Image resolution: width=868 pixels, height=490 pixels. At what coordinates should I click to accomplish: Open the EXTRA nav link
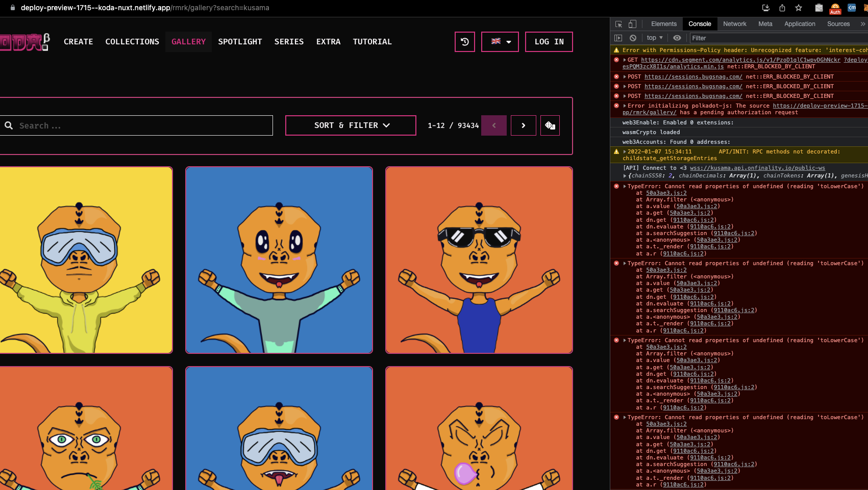coord(328,42)
